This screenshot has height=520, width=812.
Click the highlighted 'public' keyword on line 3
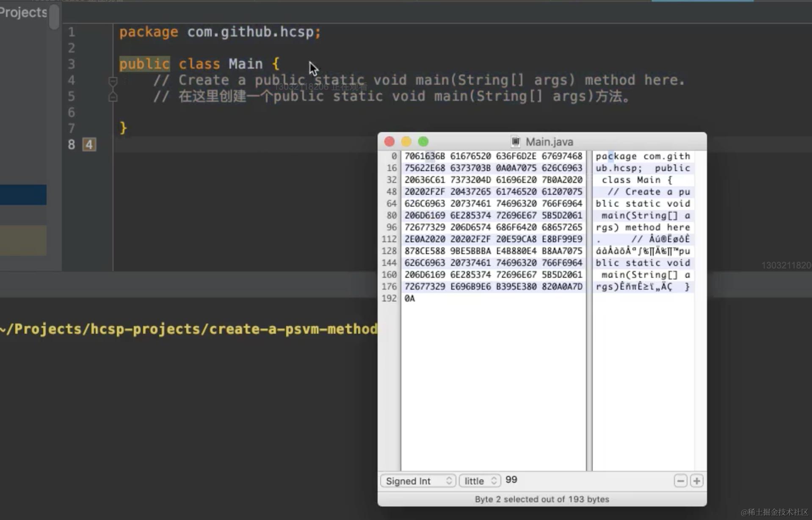[144, 64]
